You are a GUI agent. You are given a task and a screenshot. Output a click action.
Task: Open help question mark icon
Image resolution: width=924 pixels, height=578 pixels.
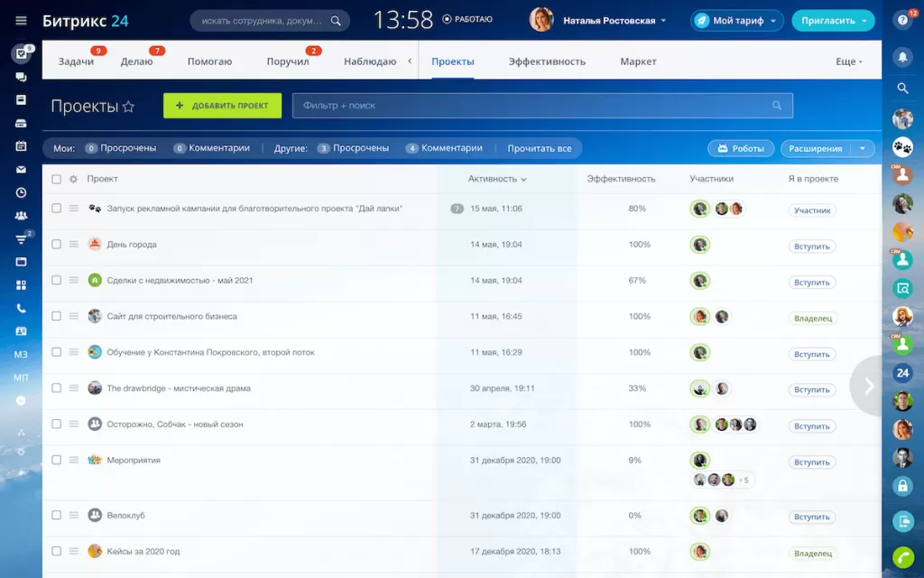click(x=902, y=20)
